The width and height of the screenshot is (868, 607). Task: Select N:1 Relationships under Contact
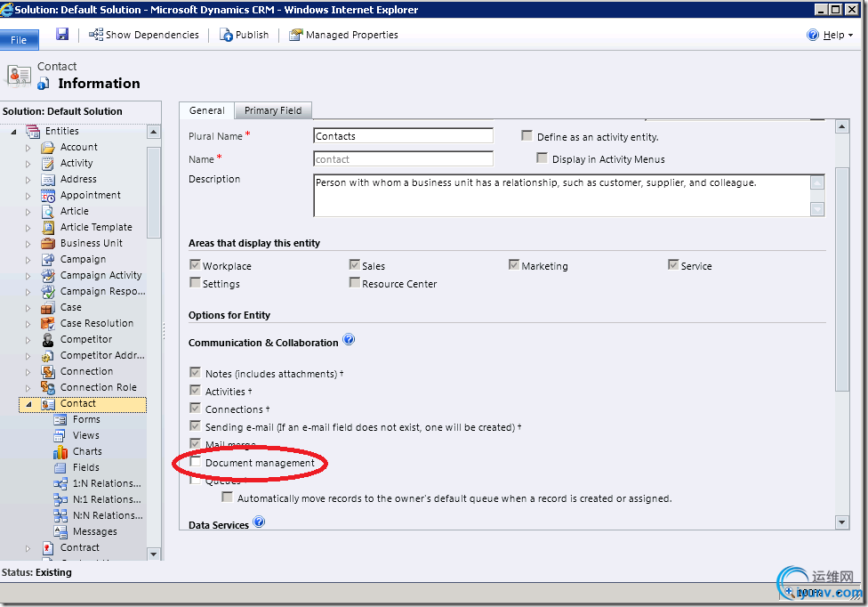(x=107, y=499)
